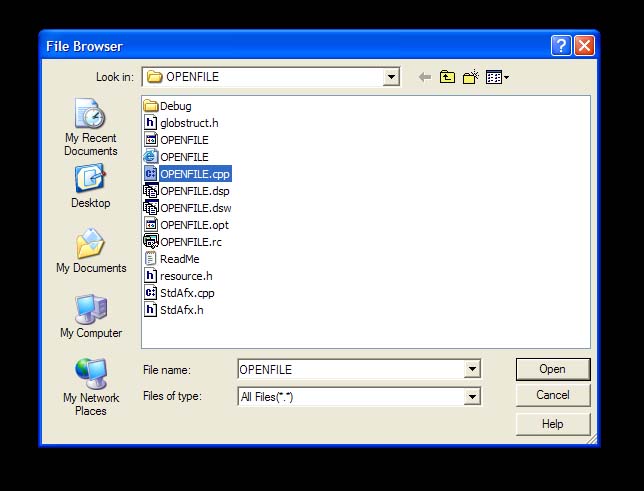Jump to My Computer
The image size is (644, 491).
pyautogui.click(x=90, y=316)
